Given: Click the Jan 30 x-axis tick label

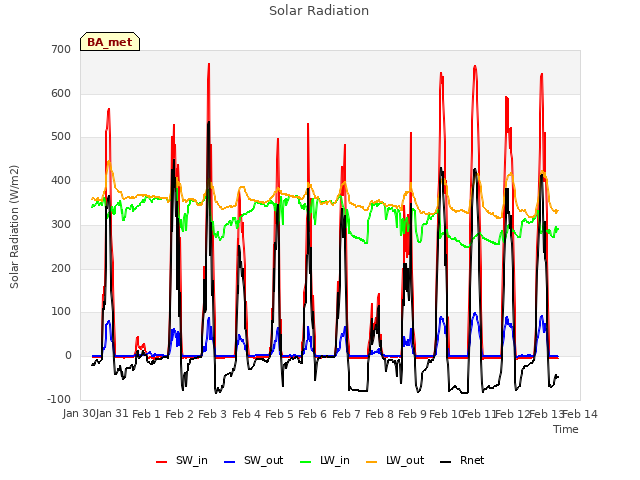Looking at the screenshot, I should 79,414.
